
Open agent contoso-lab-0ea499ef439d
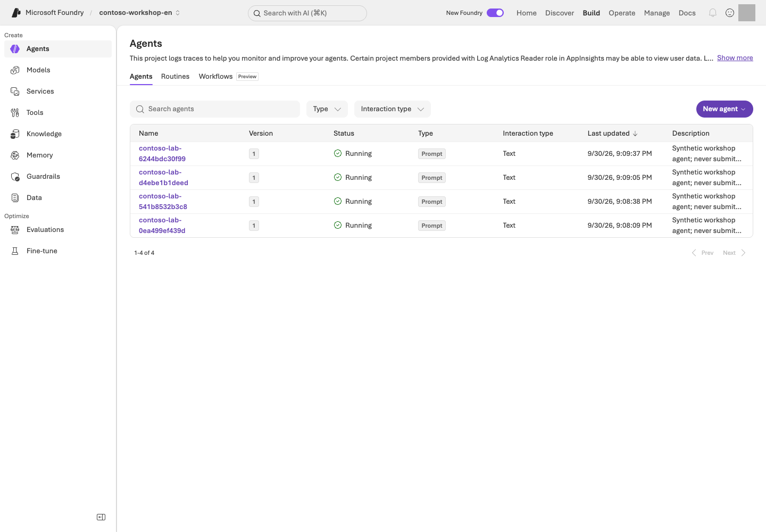tap(162, 226)
